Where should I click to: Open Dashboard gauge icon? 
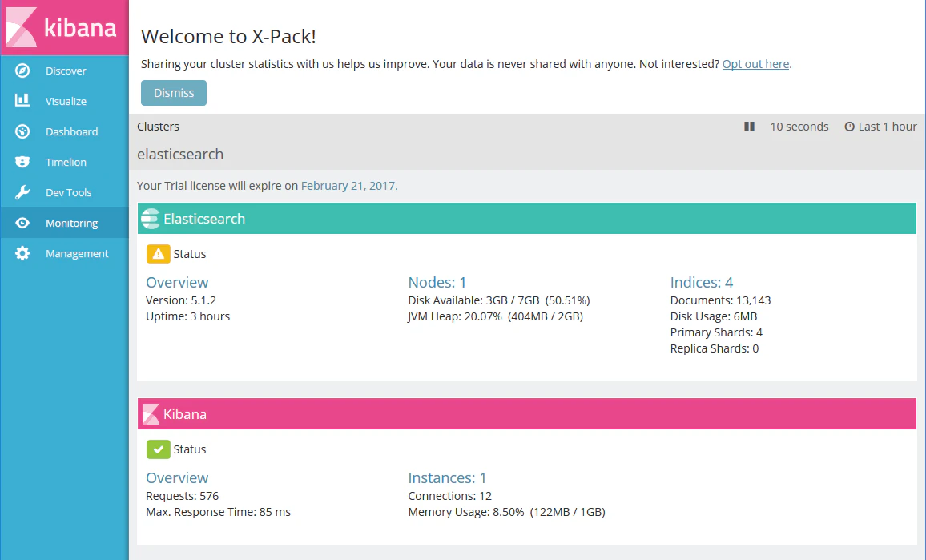[x=22, y=131]
